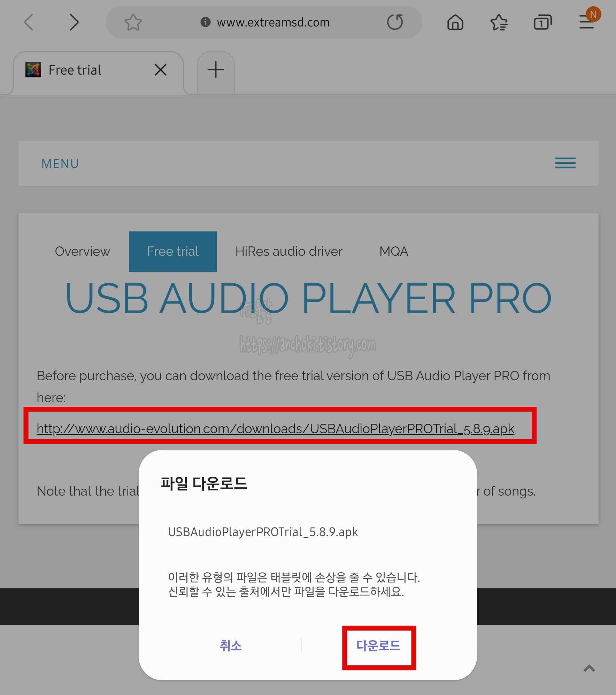
Task: Click the file name in the download dialog
Action: click(x=263, y=532)
